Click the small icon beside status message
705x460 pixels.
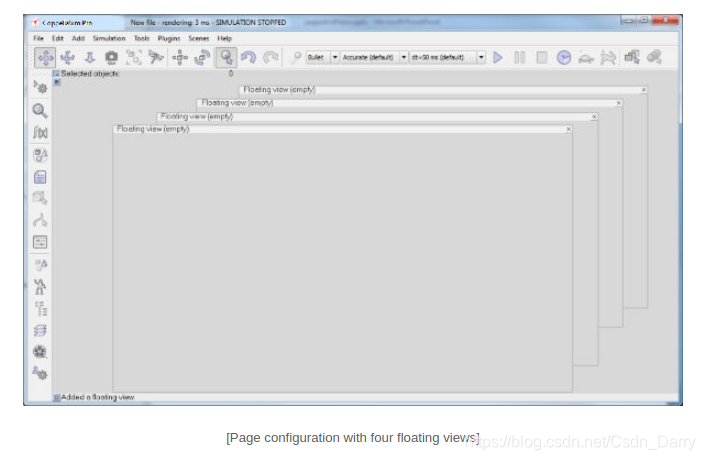(57, 397)
